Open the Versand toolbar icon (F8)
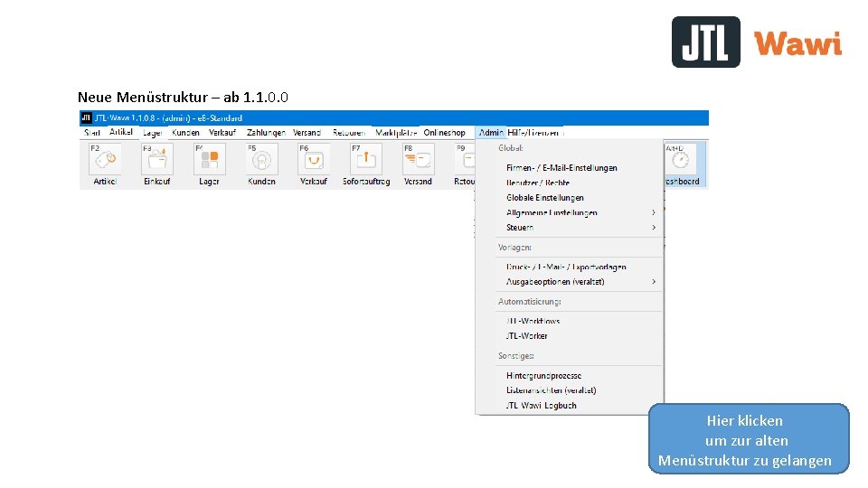 418,164
